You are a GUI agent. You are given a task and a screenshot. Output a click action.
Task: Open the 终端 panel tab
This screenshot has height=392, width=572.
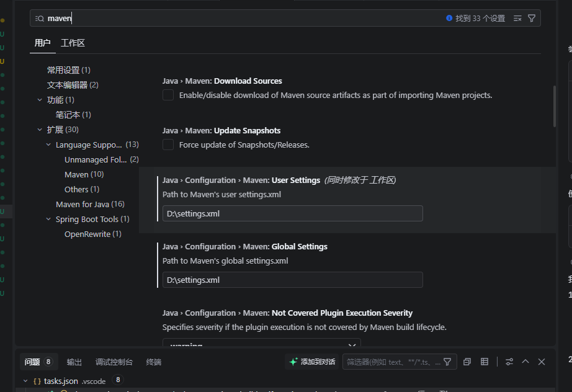click(x=153, y=362)
